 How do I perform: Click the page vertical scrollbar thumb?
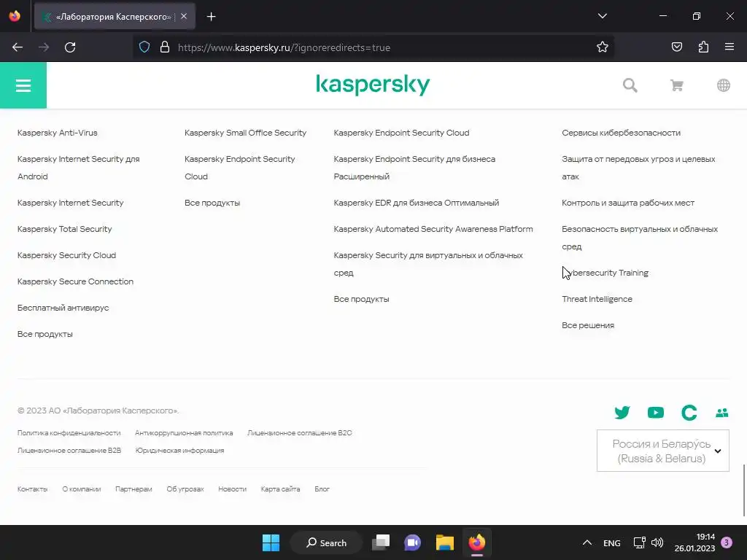pyautogui.click(x=743, y=490)
